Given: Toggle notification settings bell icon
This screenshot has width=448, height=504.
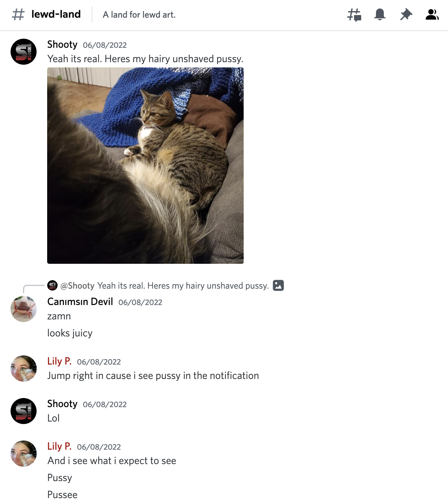Looking at the screenshot, I should coord(380,15).
